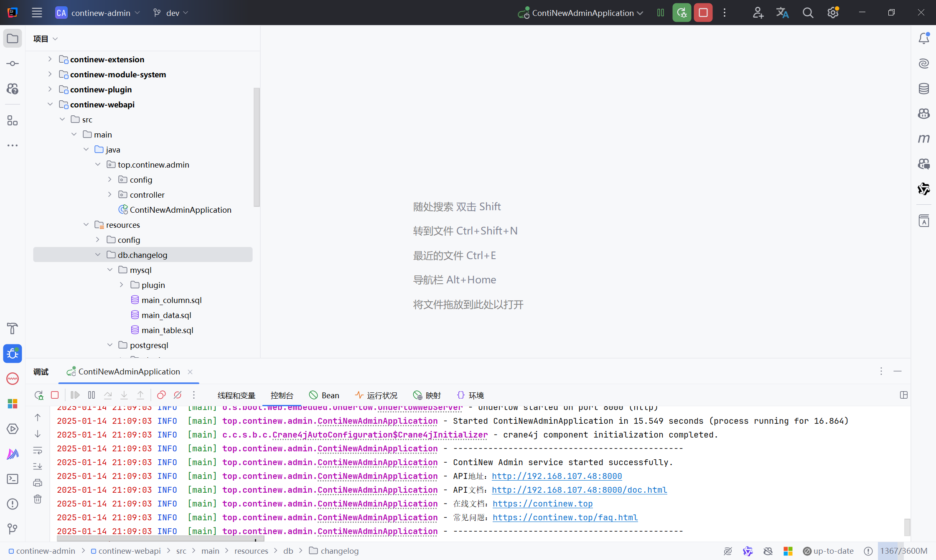Switch to 映射 tab
This screenshot has width=936, height=560.
(427, 395)
